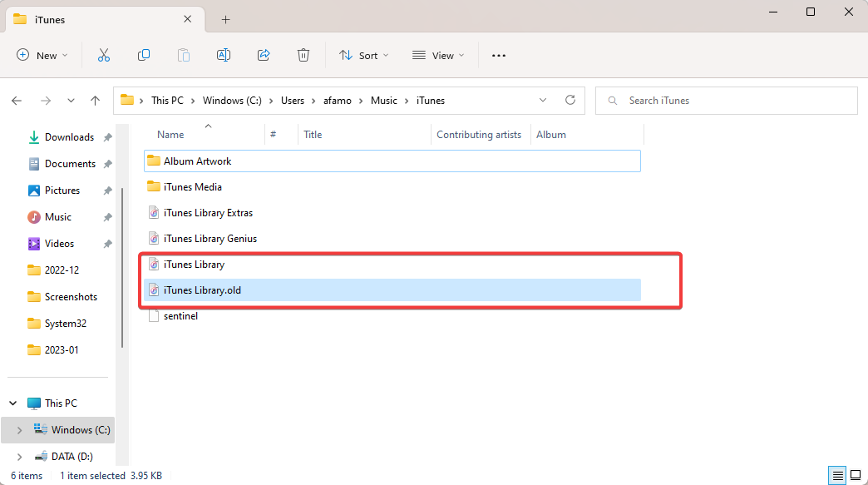Click the folder icon in address bar
The width and height of the screenshot is (868, 485).
127,100
